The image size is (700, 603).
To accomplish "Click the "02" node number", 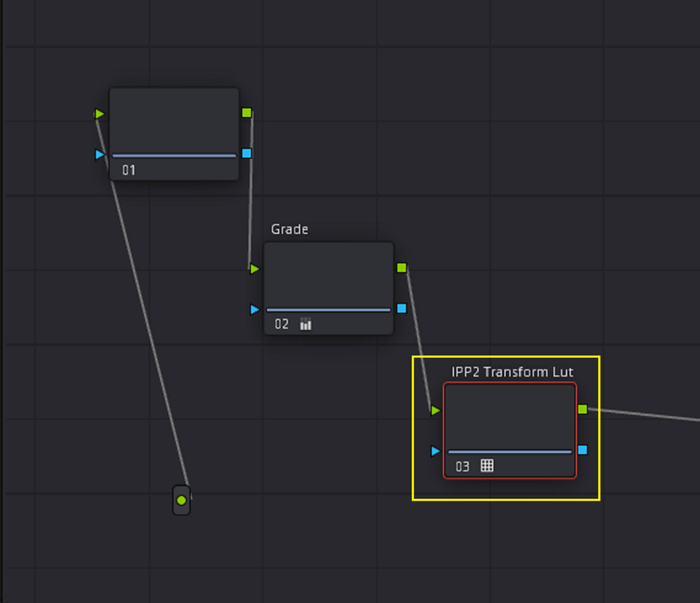I will 281,324.
